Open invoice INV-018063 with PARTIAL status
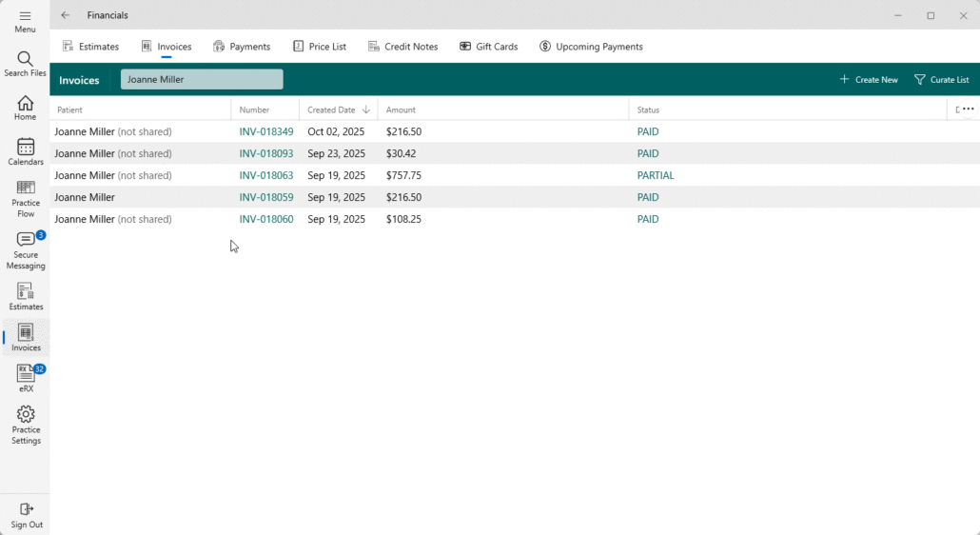The image size is (980, 535). (266, 176)
